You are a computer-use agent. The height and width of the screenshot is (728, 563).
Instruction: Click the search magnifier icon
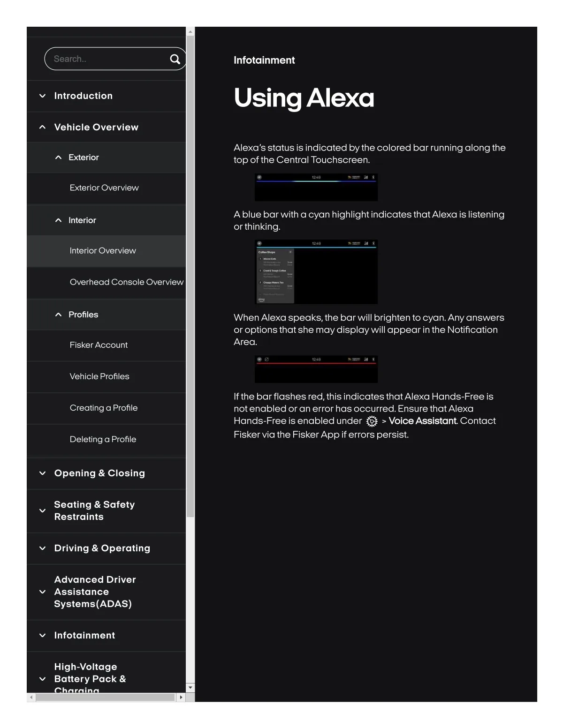pos(175,59)
